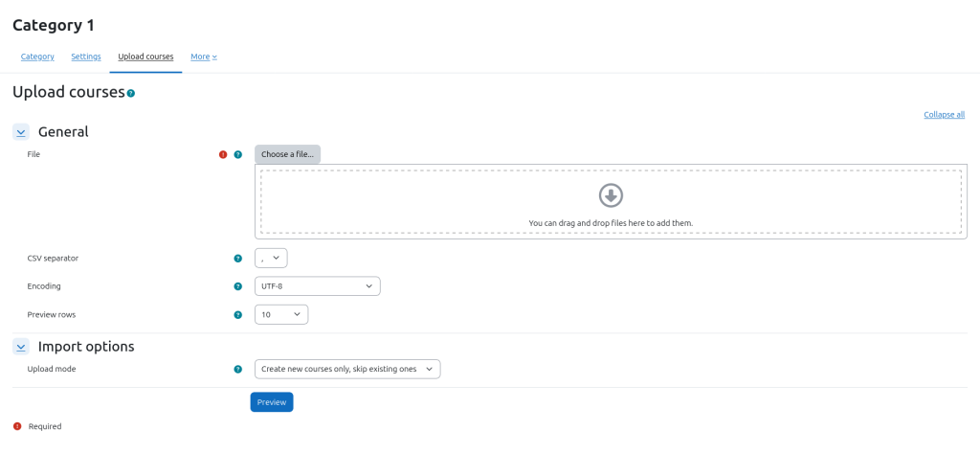This screenshot has height=454, width=980.
Task: Open the Encoding UTF-8 dropdown
Action: (x=317, y=286)
